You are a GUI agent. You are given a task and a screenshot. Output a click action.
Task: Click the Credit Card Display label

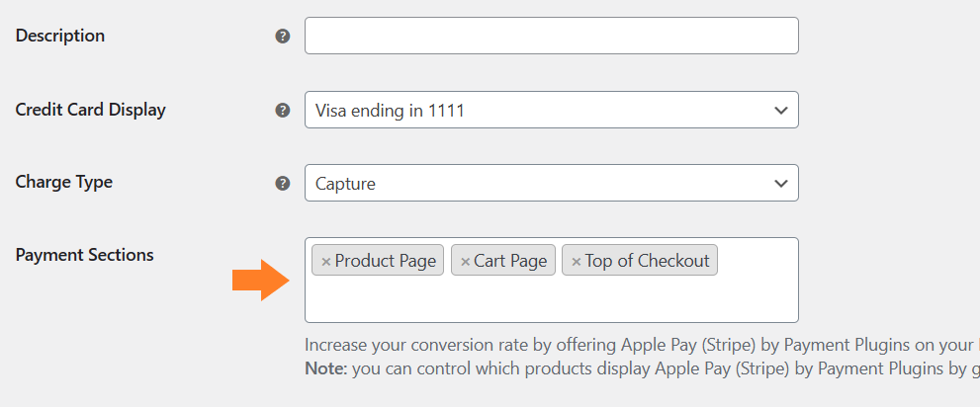(91, 110)
